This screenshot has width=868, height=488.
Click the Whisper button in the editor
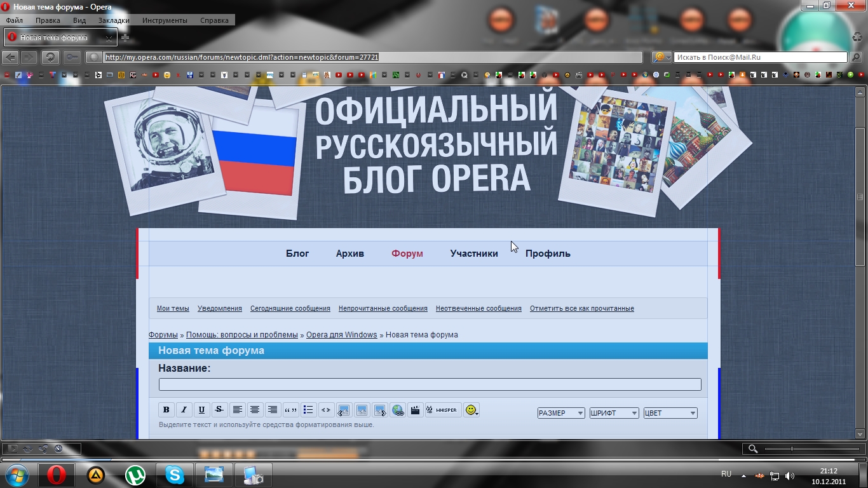[443, 410]
